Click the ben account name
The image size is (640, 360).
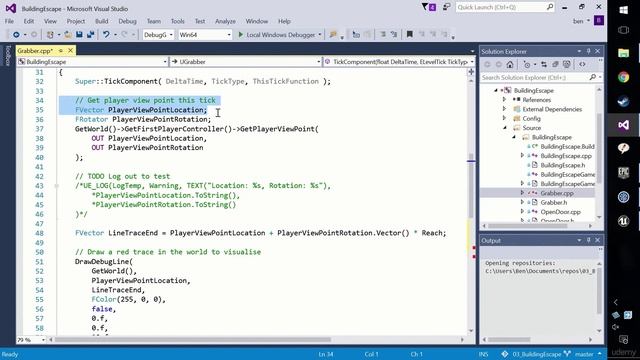(x=578, y=21)
